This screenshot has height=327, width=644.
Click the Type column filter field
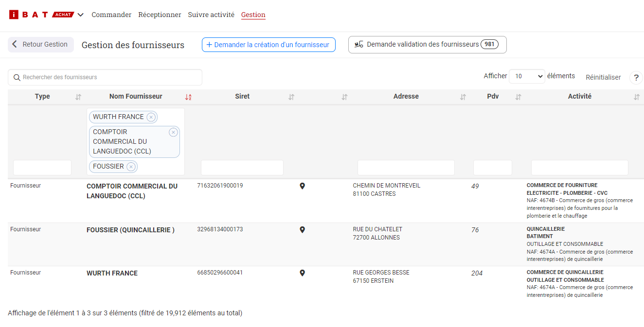pos(42,168)
